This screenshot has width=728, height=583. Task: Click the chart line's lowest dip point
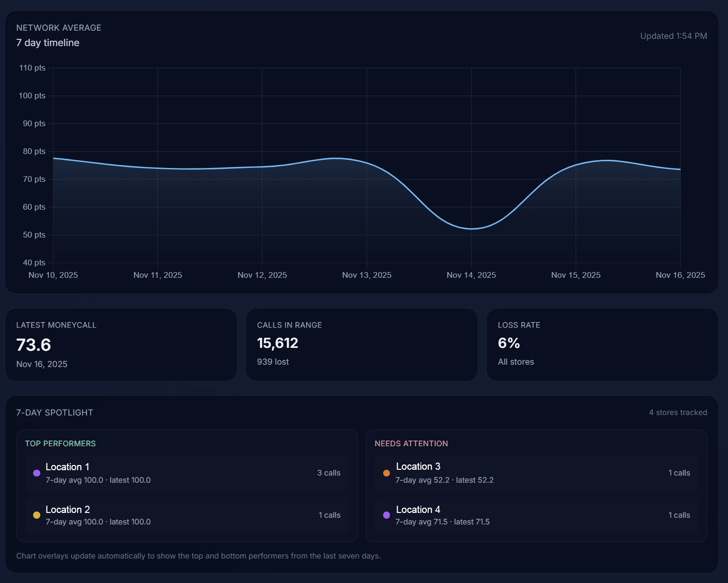point(471,229)
